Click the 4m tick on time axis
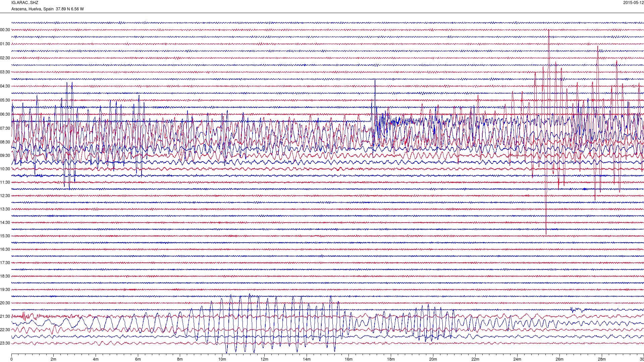The width and height of the screenshot is (644, 362). (96, 359)
